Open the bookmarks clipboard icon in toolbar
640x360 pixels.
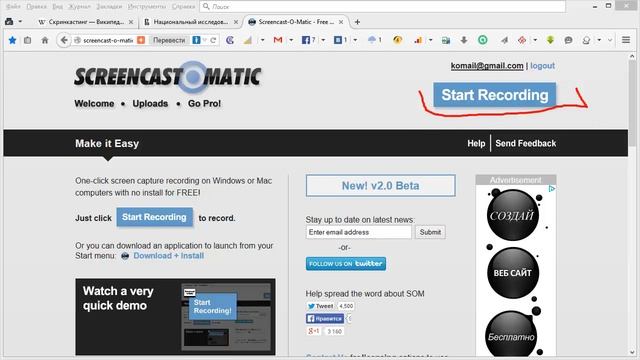(x=27, y=40)
